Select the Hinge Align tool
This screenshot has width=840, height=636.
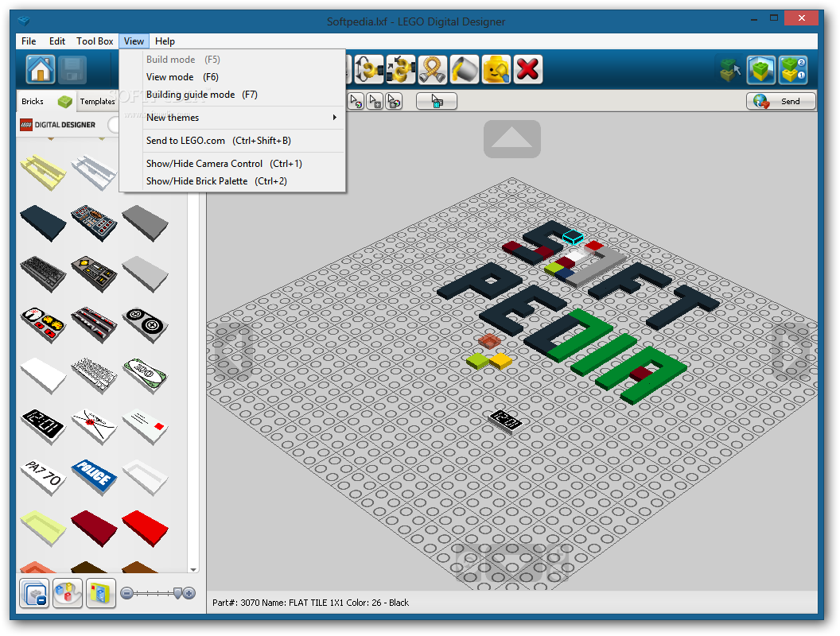pyautogui.click(x=401, y=70)
